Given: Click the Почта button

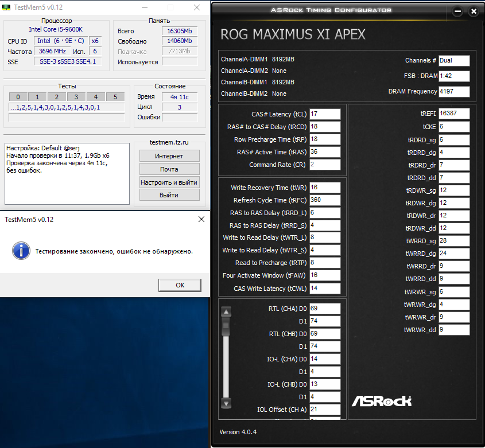Looking at the screenshot, I should 169,169.
